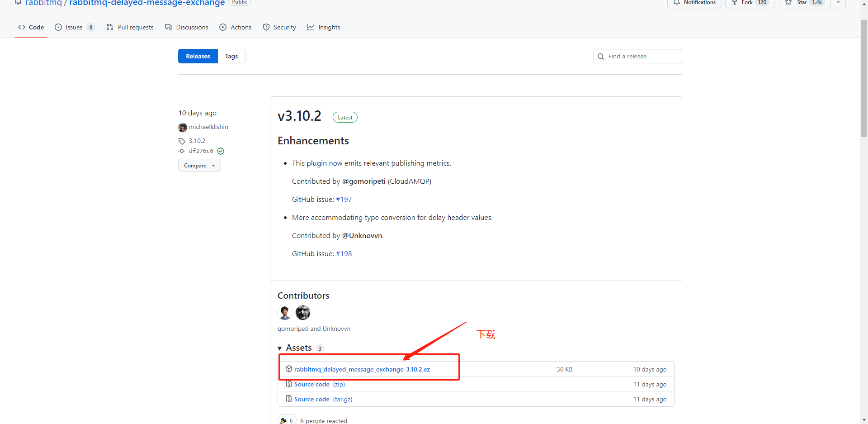Click the Code tab icon
868x424 pixels.
22,27
